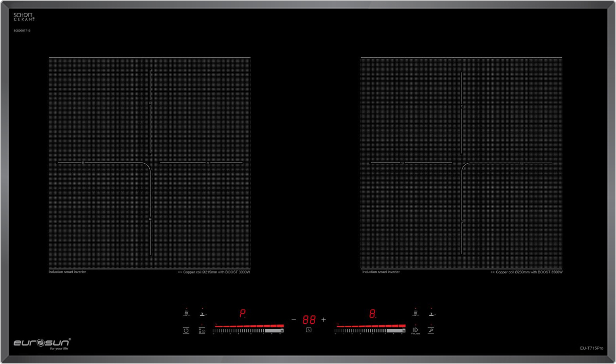Tap the right zone keep-warm icon
616x364 pixels.
(415, 313)
